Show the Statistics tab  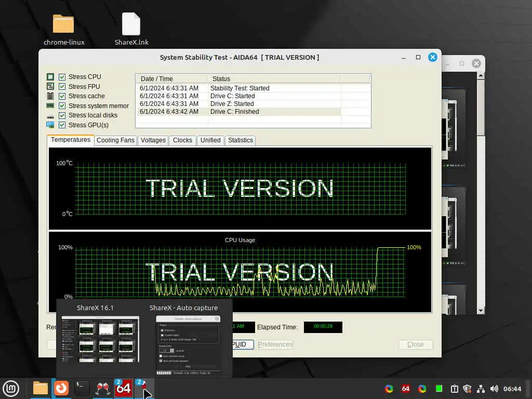pos(240,140)
